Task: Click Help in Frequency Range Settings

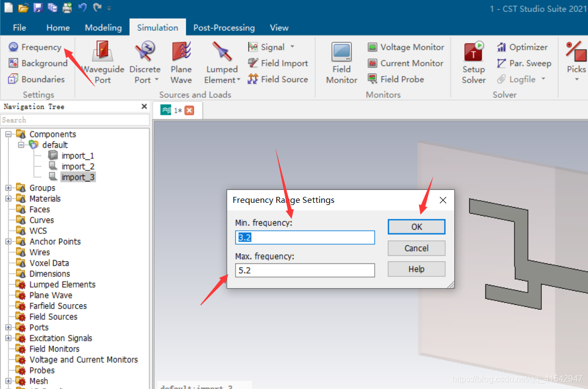Action: [x=416, y=269]
